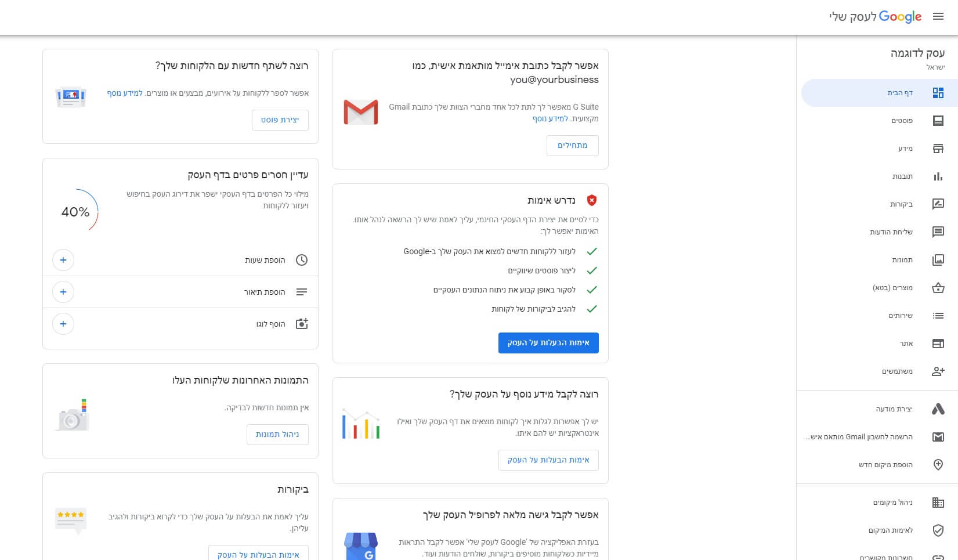Click the עדיין חסרים פרטים בדף העסק heading

click(x=248, y=175)
